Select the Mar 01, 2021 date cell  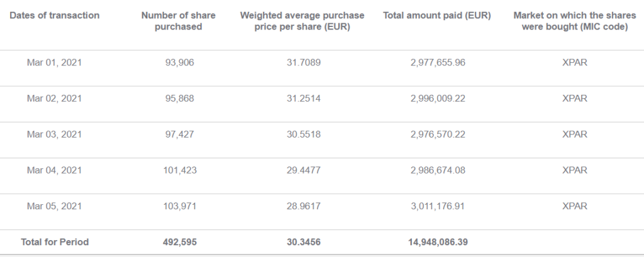(54, 62)
